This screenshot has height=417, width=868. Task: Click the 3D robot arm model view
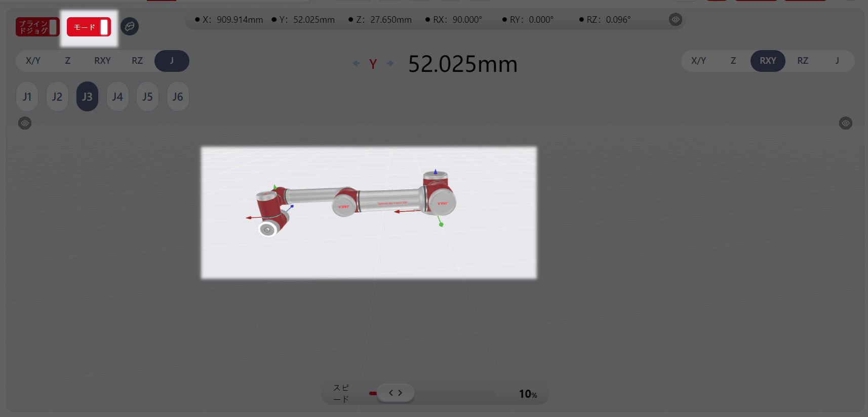pyautogui.click(x=369, y=213)
